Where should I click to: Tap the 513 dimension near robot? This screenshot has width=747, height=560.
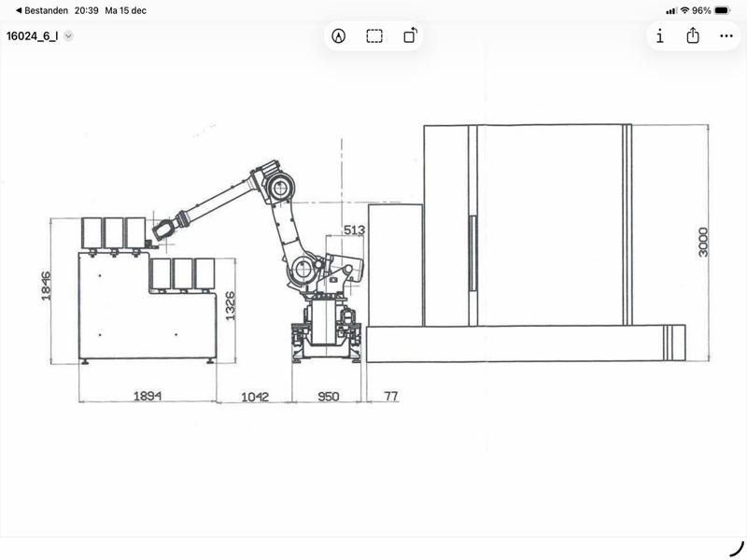click(x=354, y=230)
